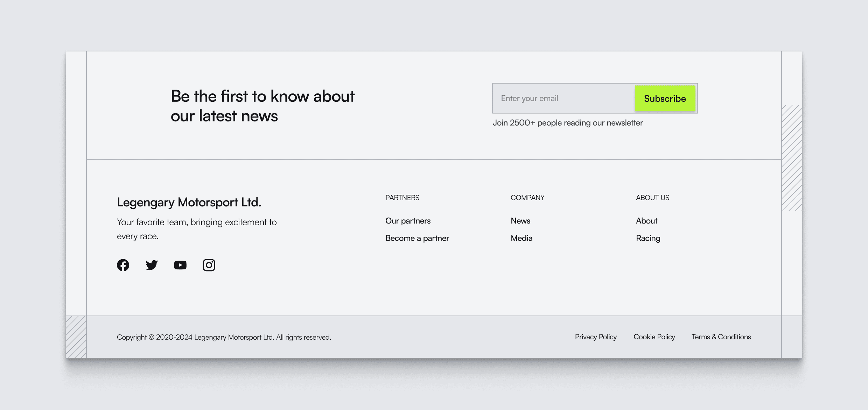
Task: Open the Media link
Action: [521, 238]
